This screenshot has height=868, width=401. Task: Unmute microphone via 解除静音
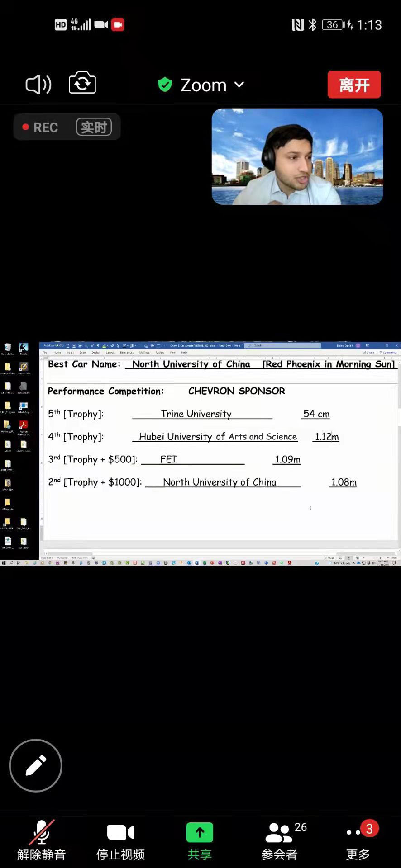[42, 840]
